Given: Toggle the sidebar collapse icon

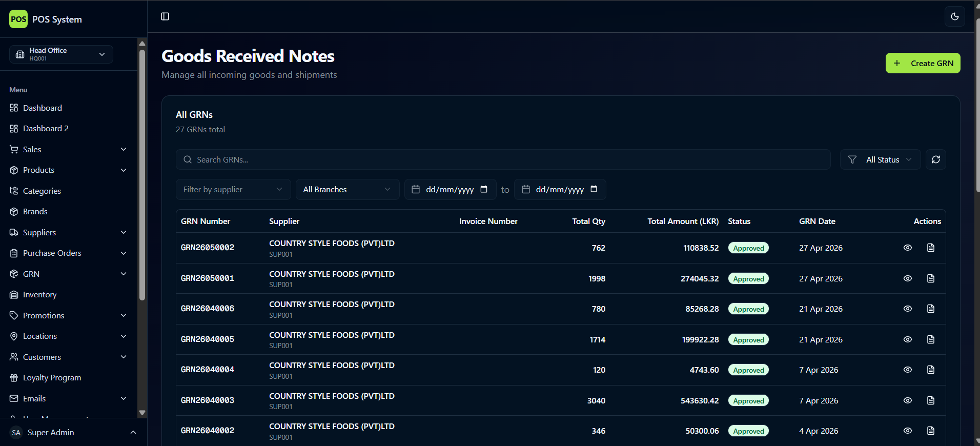Looking at the screenshot, I should coord(165,16).
